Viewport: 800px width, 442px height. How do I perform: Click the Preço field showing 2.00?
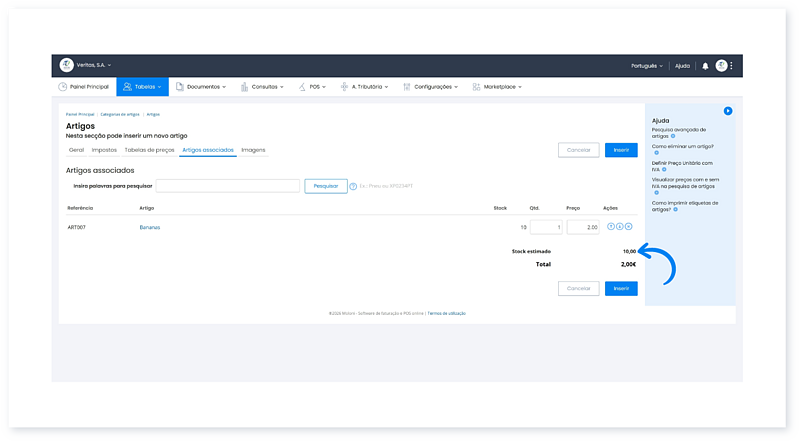582,227
